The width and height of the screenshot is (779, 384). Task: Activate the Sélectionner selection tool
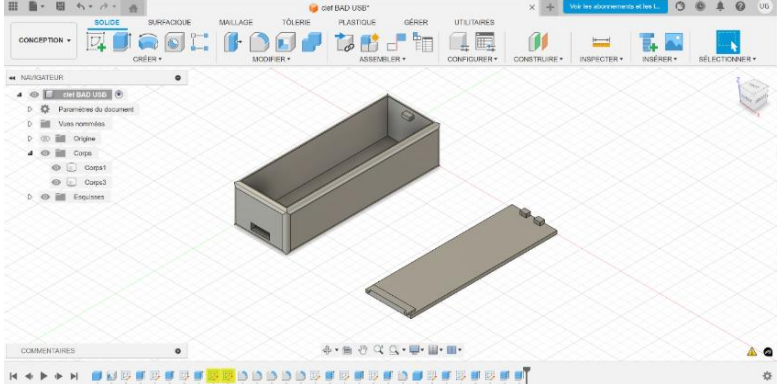pyautogui.click(x=728, y=42)
